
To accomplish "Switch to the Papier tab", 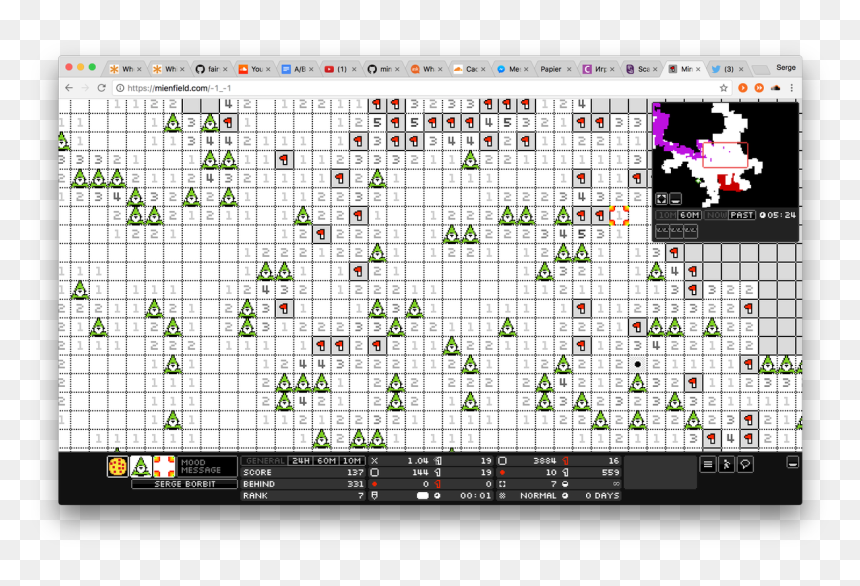I will click(x=555, y=69).
